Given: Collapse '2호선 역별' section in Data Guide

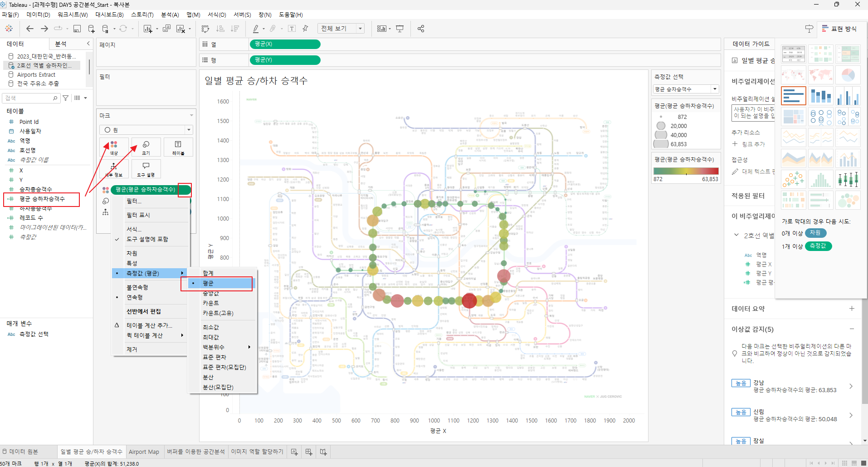Looking at the screenshot, I should [736, 235].
